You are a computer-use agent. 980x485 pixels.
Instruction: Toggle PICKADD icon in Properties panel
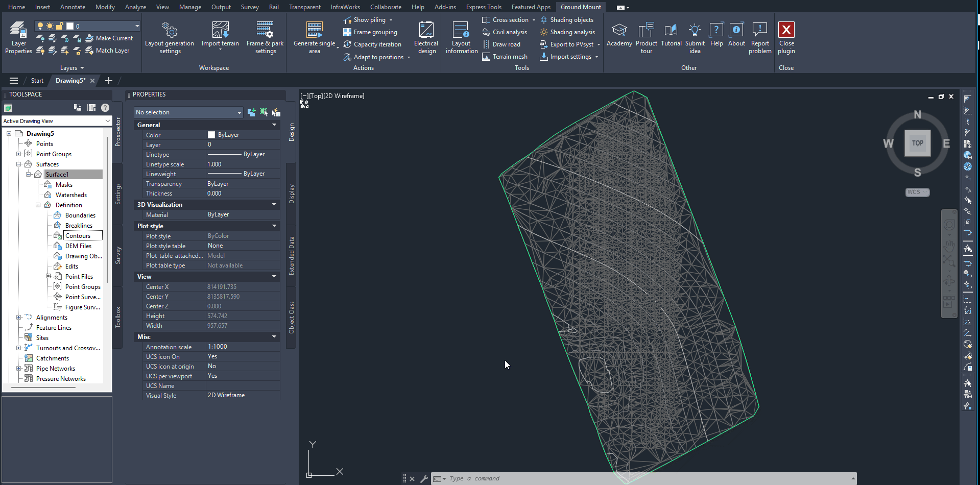251,112
